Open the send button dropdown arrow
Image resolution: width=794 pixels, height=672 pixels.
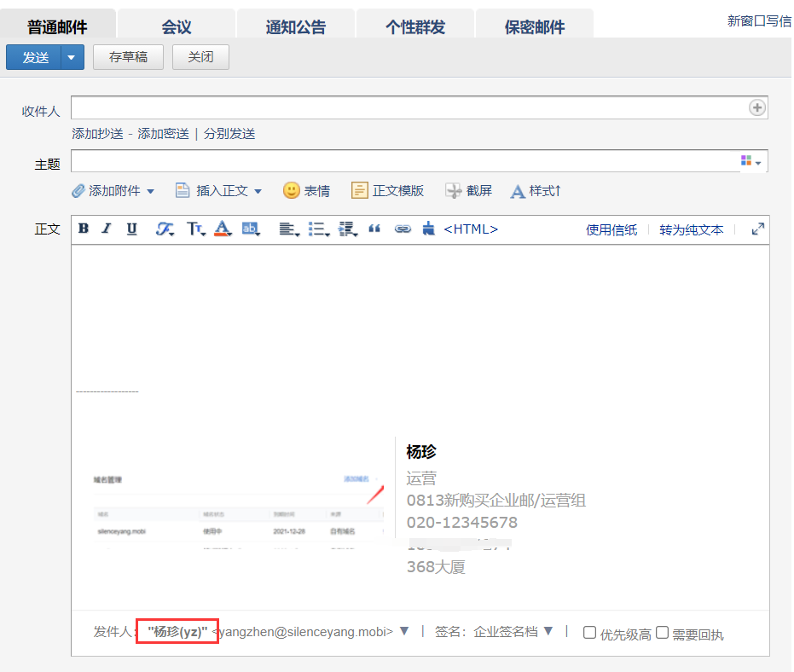coord(72,58)
